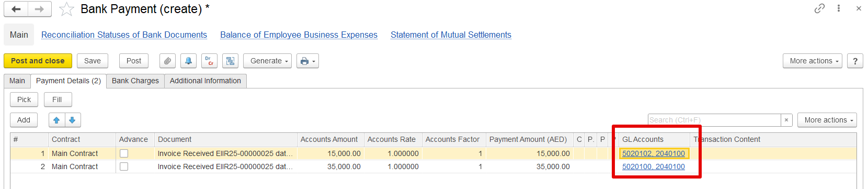The image size is (868, 189).
Task: Select row 2 payment amount 35,000.00
Action: (530, 166)
